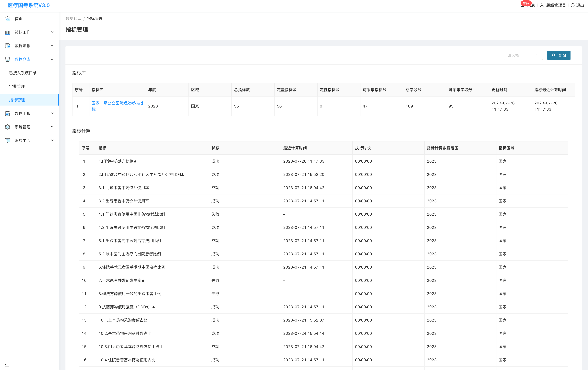This screenshot has height=370, width=588.
Task: Click the 系统管理 gear icon
Action: [8, 127]
